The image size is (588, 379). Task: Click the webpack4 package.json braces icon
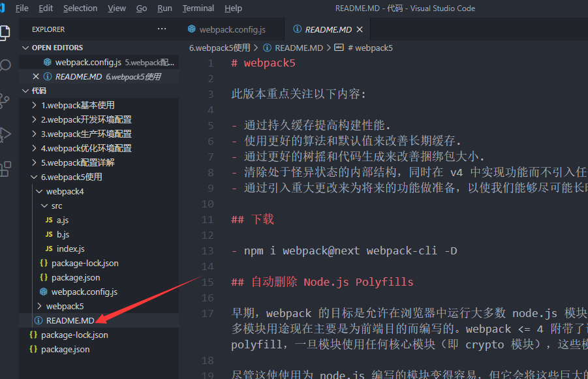point(44,277)
